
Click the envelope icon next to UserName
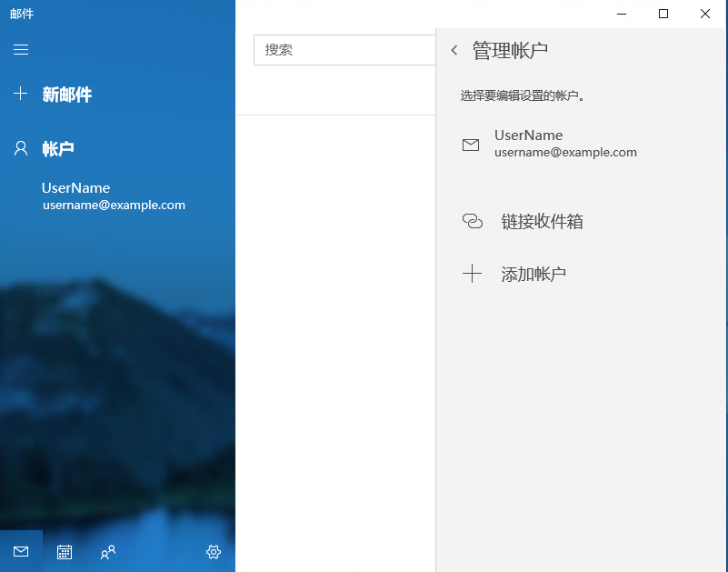471,145
